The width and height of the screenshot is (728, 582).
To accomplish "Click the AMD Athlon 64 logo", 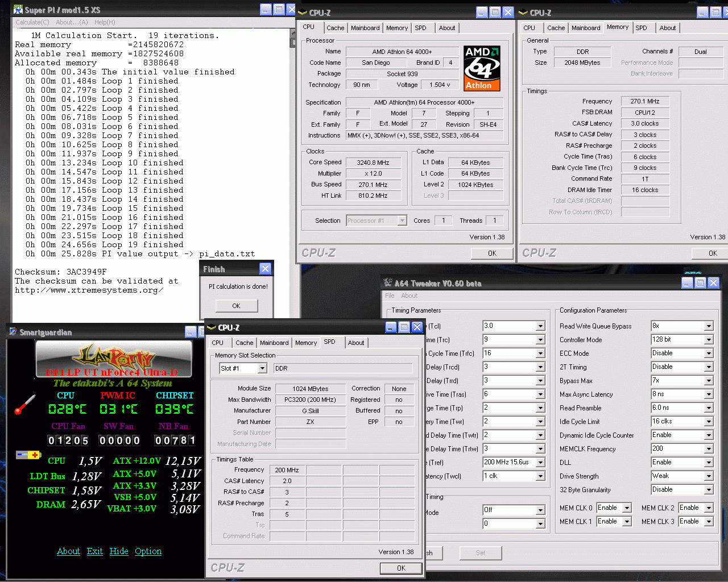I will click(482, 68).
